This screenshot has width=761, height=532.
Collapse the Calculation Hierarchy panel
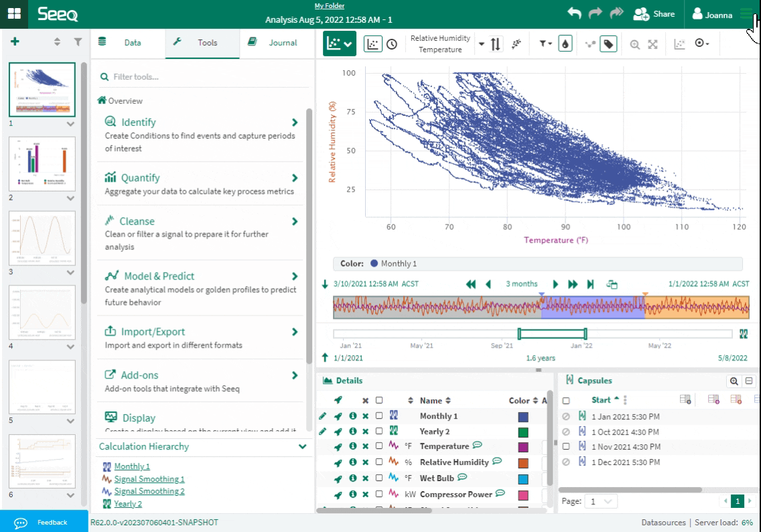(302, 446)
